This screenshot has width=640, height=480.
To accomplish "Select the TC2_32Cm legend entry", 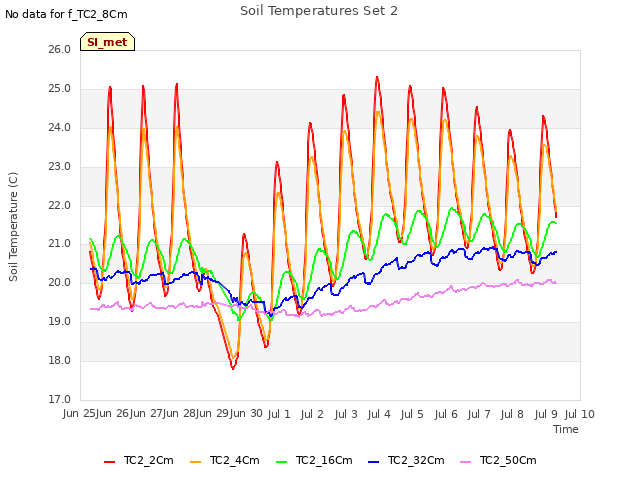I will pyautogui.click(x=406, y=460).
